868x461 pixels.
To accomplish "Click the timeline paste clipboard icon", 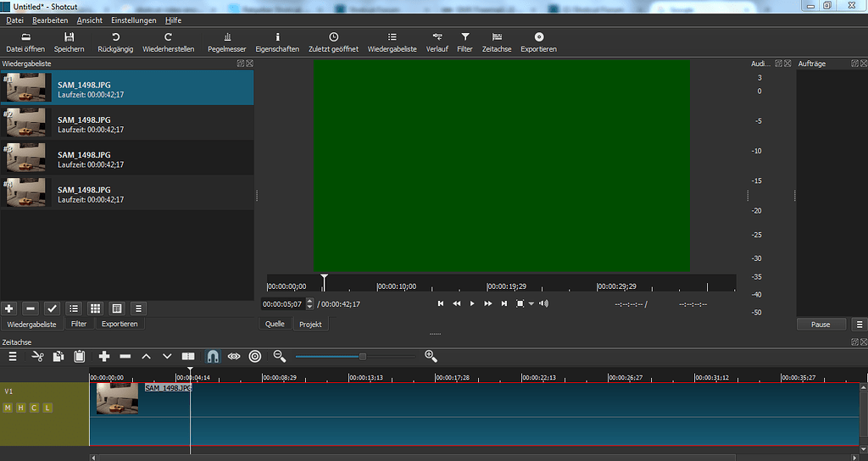I will [x=79, y=357].
